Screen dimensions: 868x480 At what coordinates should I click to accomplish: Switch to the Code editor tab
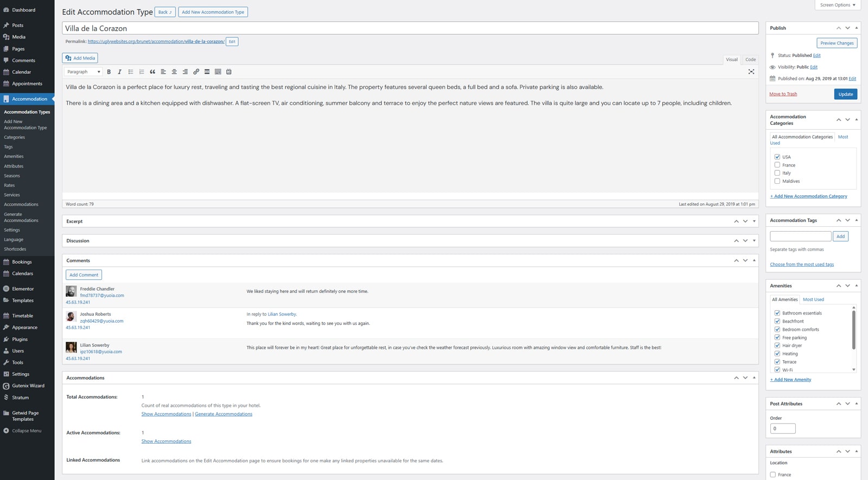750,60
